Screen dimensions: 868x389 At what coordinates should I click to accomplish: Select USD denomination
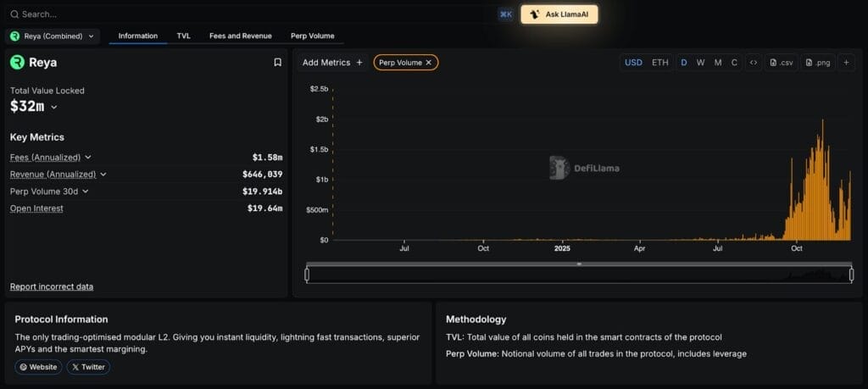633,63
